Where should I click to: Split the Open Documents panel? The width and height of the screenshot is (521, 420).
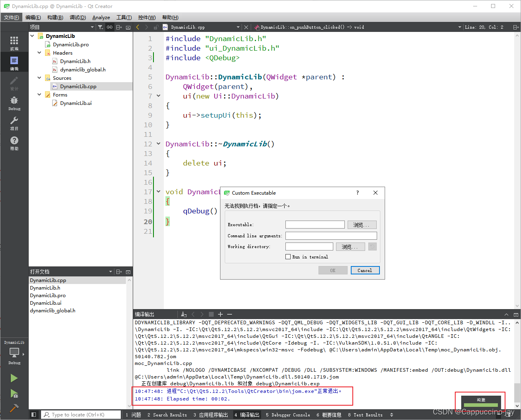pos(119,272)
